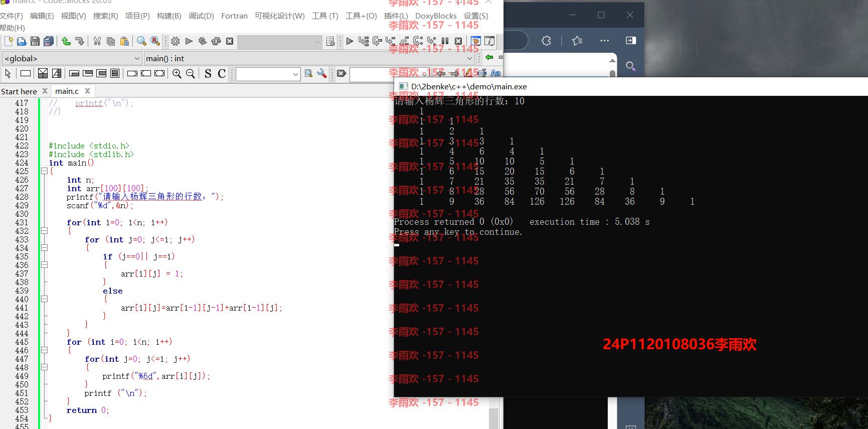The width and height of the screenshot is (868, 429).
Task: Click browser search magnifier icon
Action: tap(631, 66)
